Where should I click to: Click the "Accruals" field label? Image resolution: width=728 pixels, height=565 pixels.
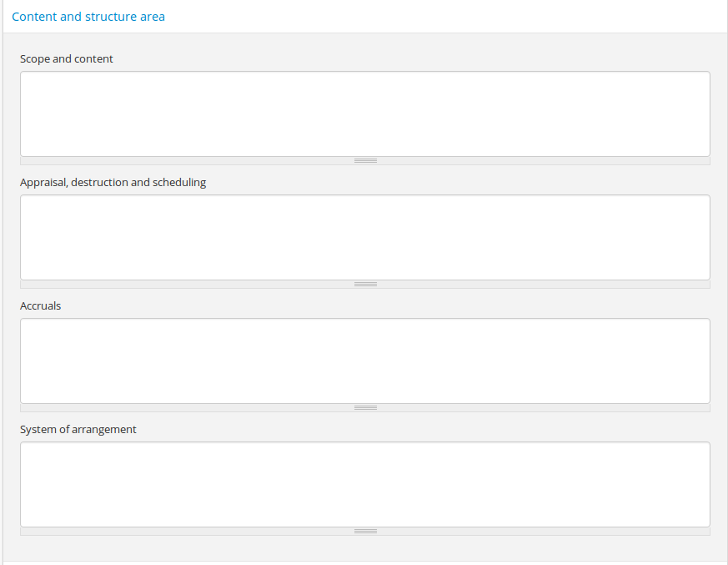(41, 305)
